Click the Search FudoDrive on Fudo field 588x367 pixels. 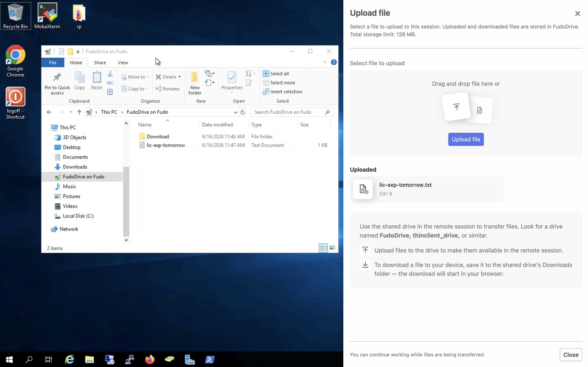click(x=292, y=112)
